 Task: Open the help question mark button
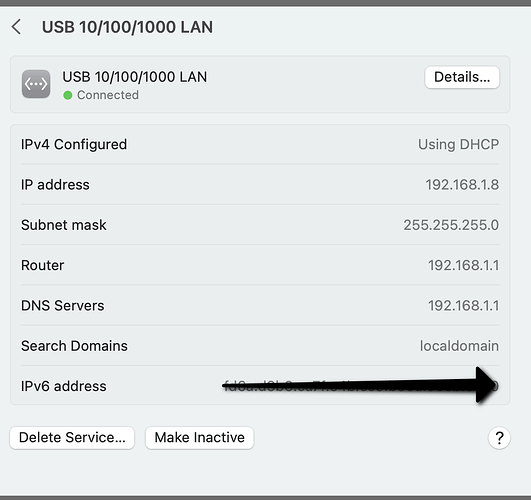coord(499,438)
